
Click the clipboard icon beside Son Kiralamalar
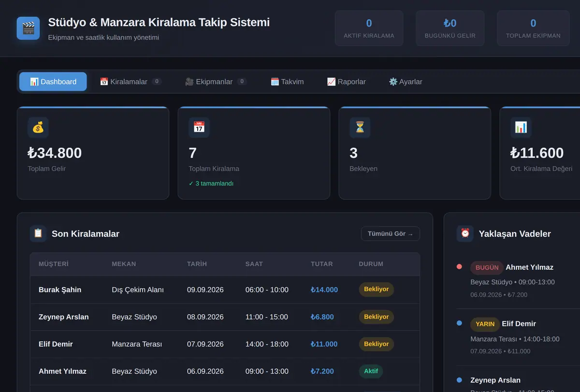tap(38, 233)
